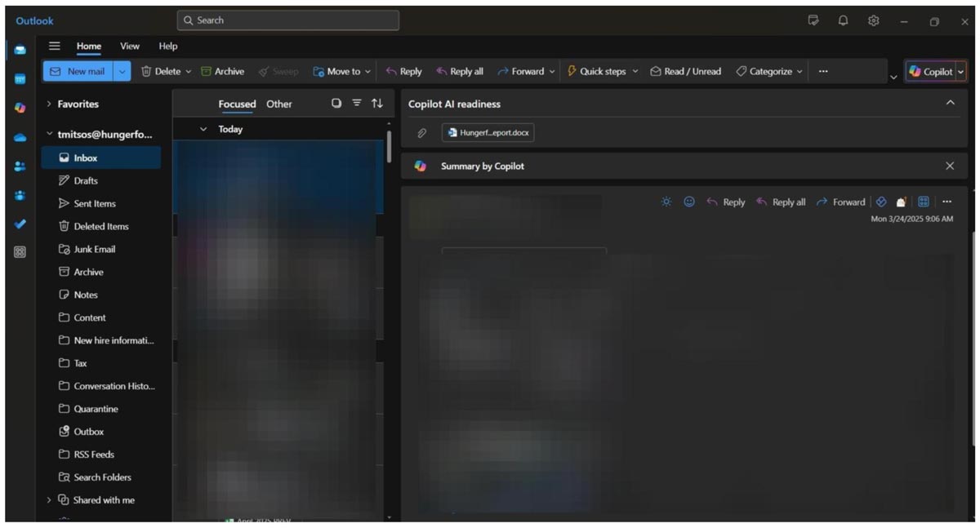Click the paperclip attachment icon

click(422, 133)
